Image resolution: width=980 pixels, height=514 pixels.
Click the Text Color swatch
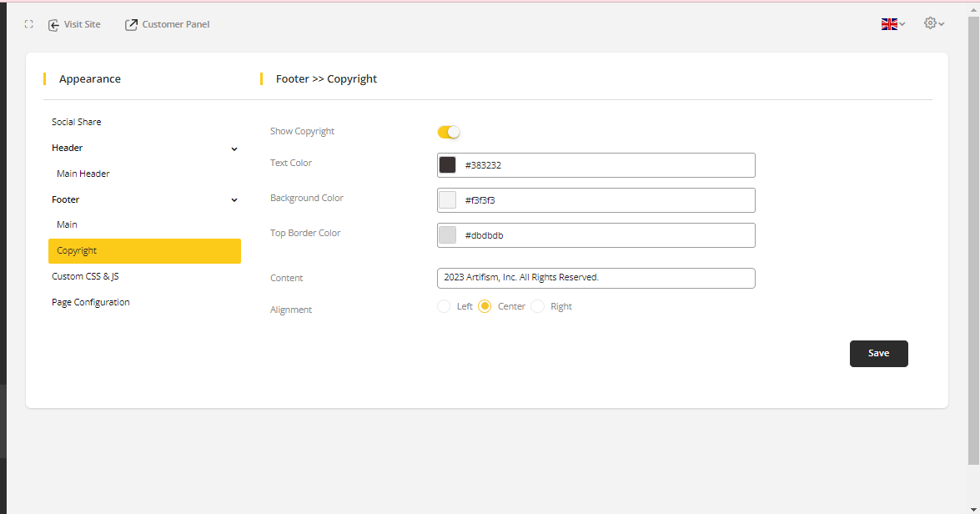coord(448,165)
